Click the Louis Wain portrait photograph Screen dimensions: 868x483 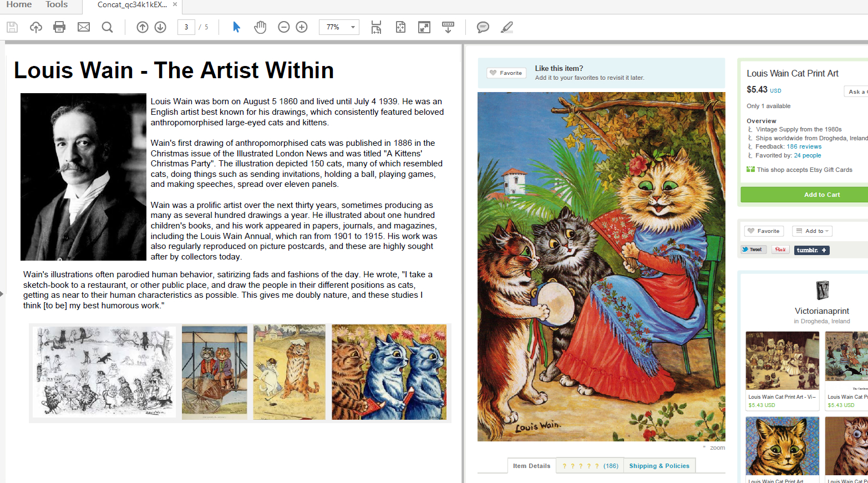83,177
